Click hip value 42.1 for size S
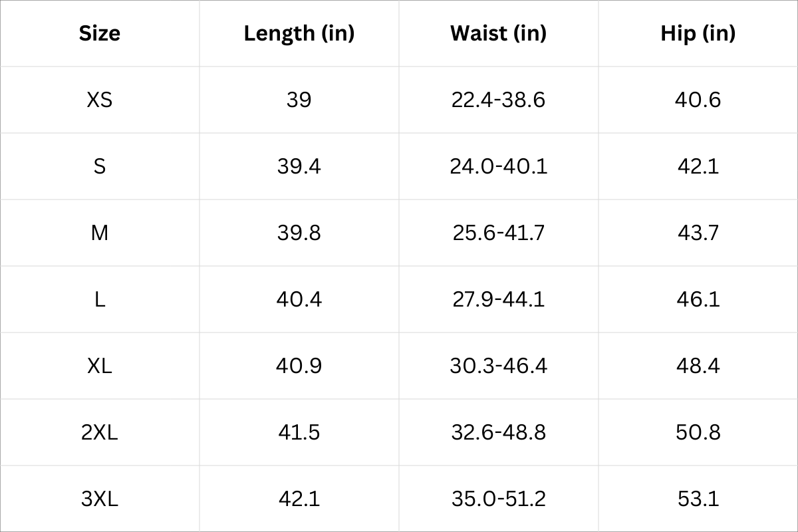This screenshot has height=532, width=798. [698, 166]
